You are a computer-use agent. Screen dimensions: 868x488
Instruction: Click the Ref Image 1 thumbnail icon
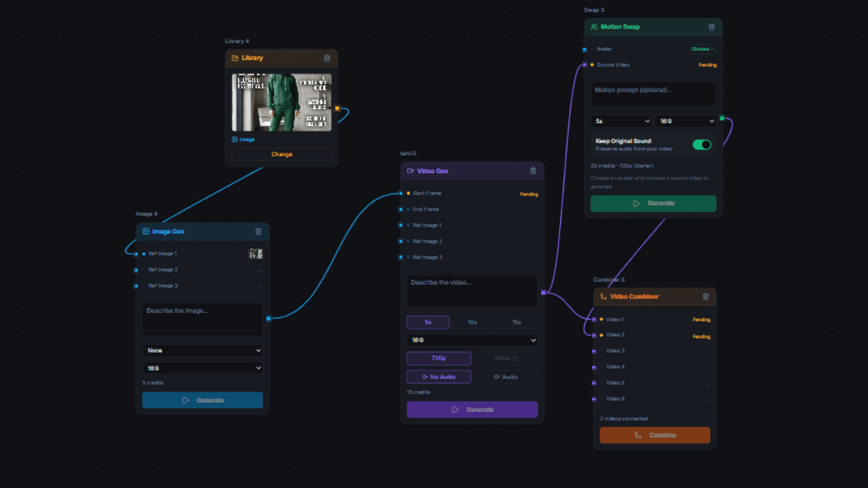pos(256,254)
